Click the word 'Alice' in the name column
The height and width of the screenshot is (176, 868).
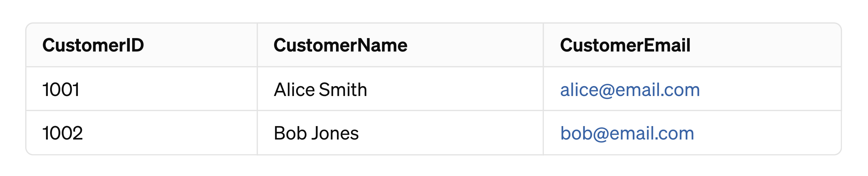pyautogui.click(x=294, y=90)
